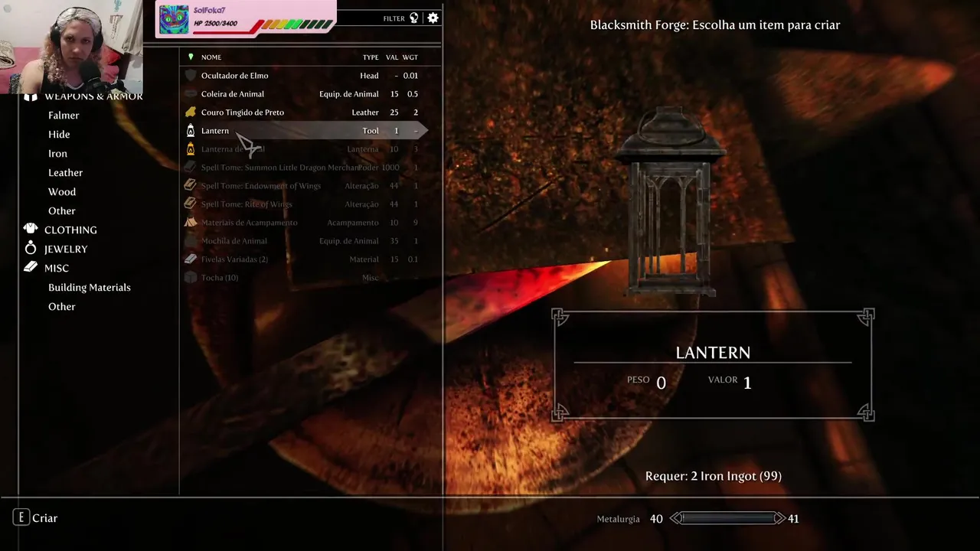Click the streamer webcam feed
The width and height of the screenshot is (980, 551).
pos(71,47)
